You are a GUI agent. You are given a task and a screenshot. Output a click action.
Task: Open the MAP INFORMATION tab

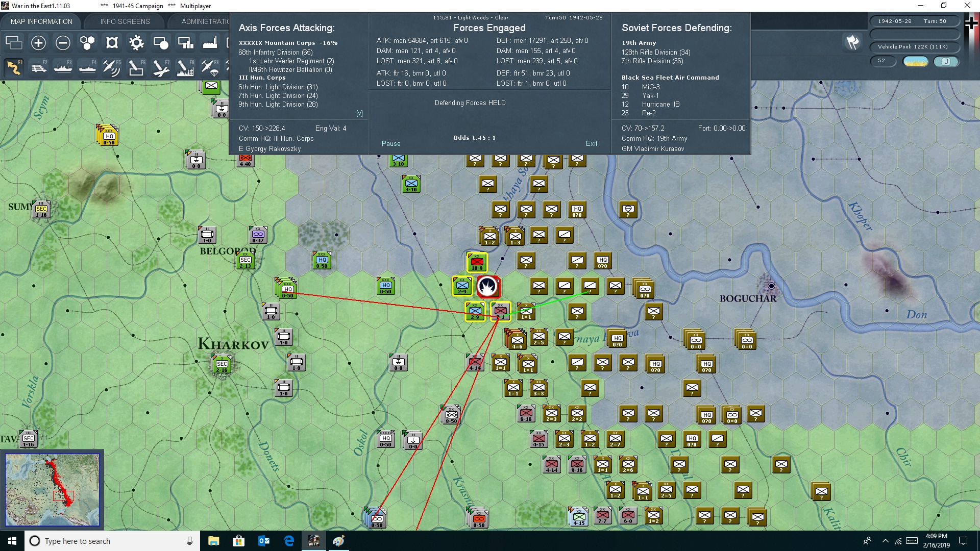41,21
